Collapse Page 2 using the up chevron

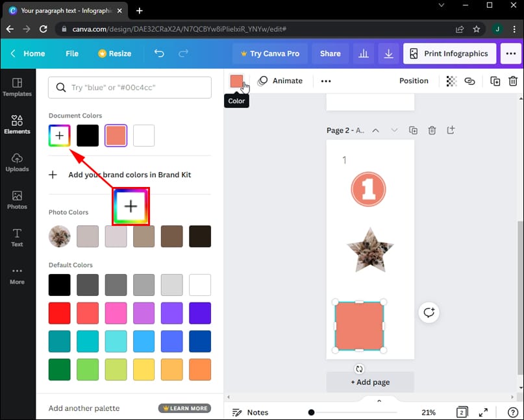pyautogui.click(x=375, y=130)
